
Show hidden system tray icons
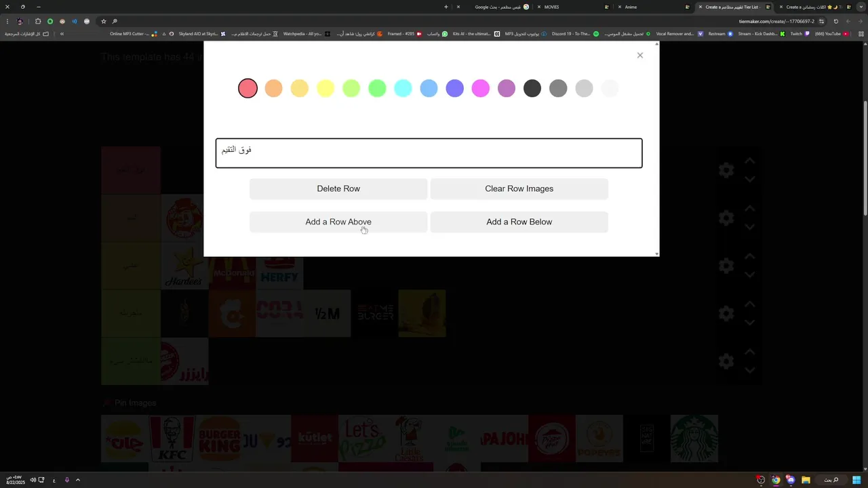click(x=78, y=480)
